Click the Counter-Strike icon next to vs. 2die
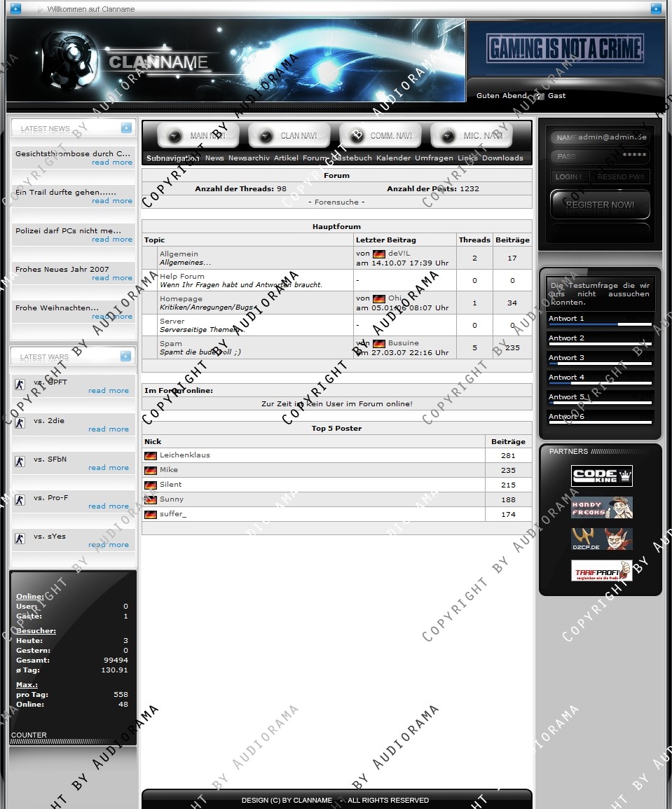The height and width of the screenshot is (809, 672). click(20, 423)
